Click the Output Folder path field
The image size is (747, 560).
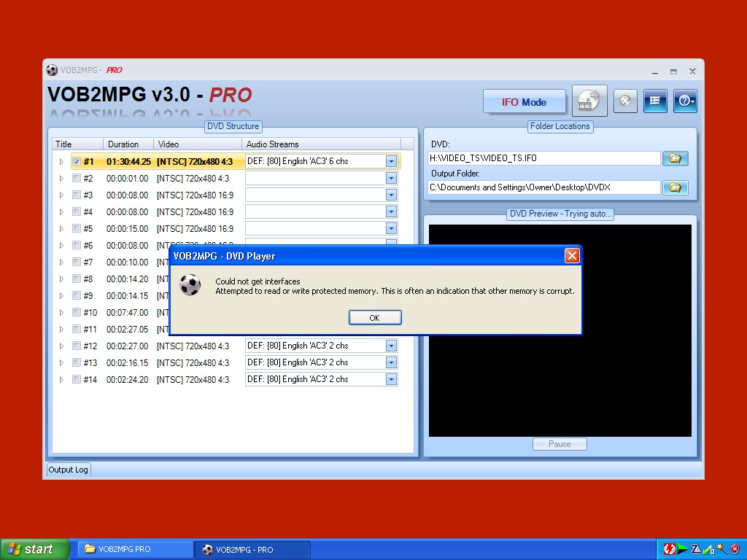(x=544, y=187)
